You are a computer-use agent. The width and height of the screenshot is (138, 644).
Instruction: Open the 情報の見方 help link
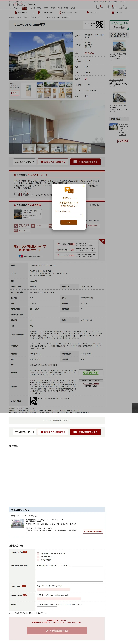pyautogui.click(x=95, y=205)
